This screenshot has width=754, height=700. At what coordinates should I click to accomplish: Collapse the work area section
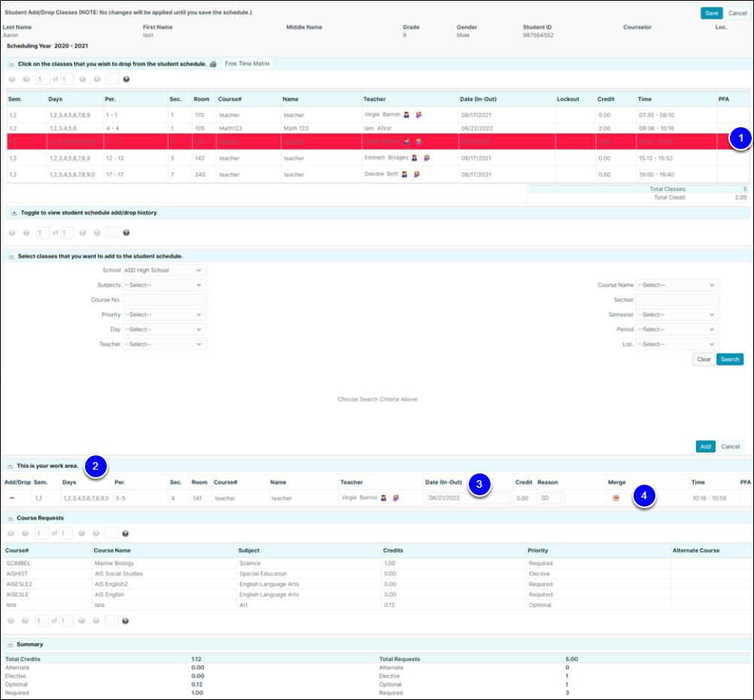click(x=11, y=466)
